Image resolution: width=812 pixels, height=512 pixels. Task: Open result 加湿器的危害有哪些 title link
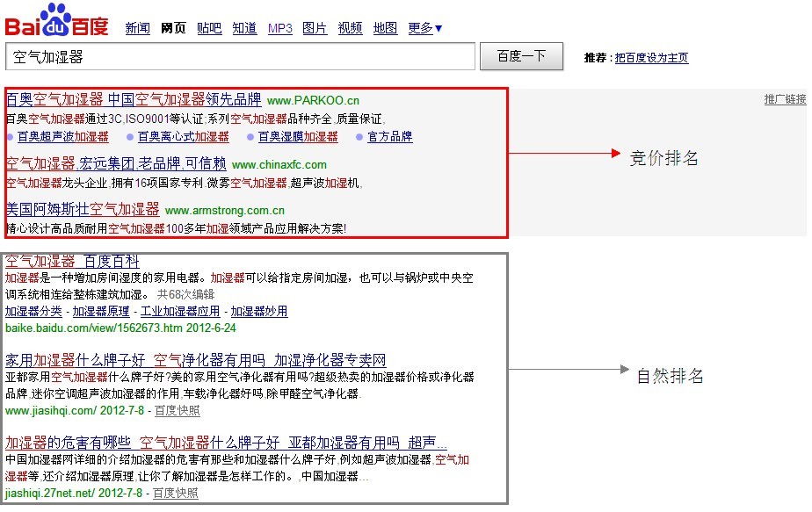pos(226,443)
